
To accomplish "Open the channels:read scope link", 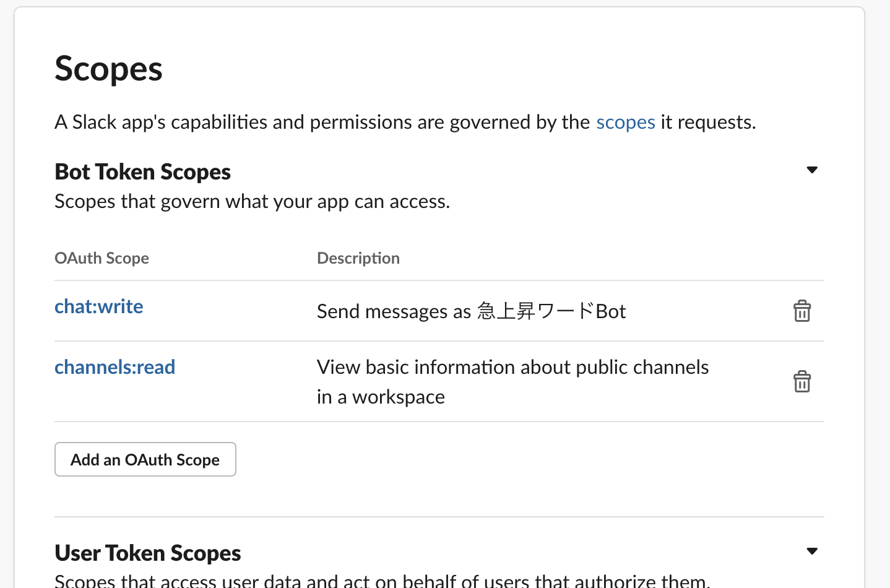I will click(x=115, y=367).
